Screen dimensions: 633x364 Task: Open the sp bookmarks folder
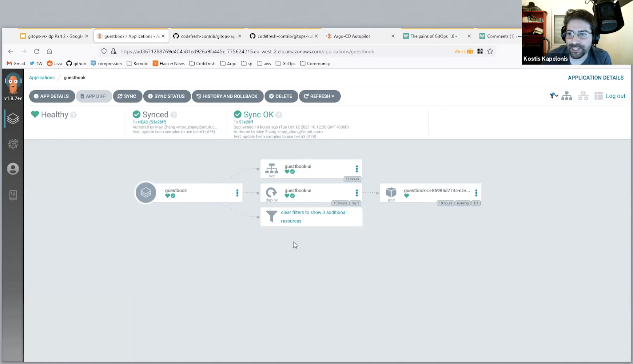(x=246, y=63)
